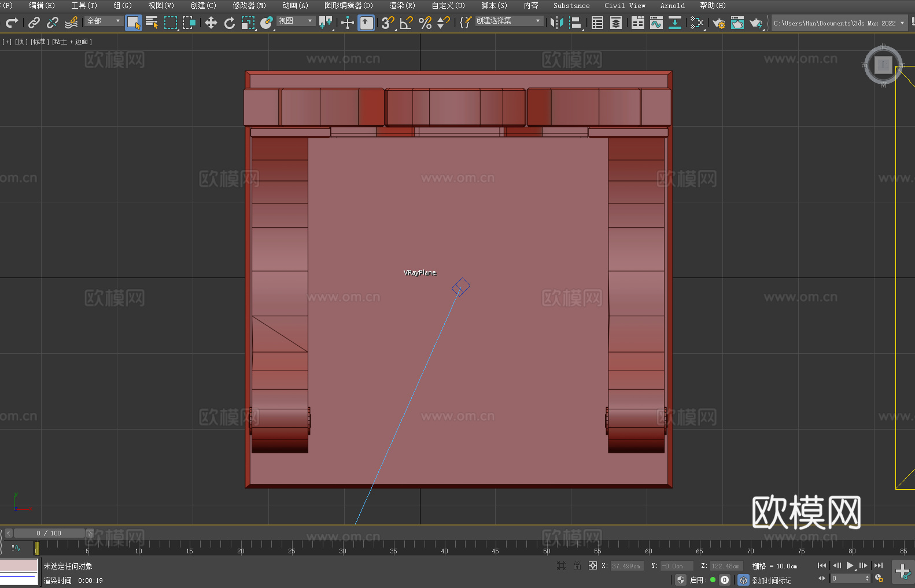Select the Link objects tool
Screen dimensions: 915x588
[34, 23]
